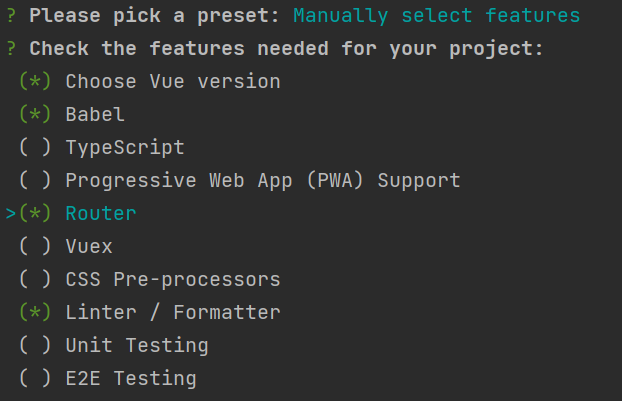Click the Unit Testing label
622x401 pixels.
tap(137, 346)
